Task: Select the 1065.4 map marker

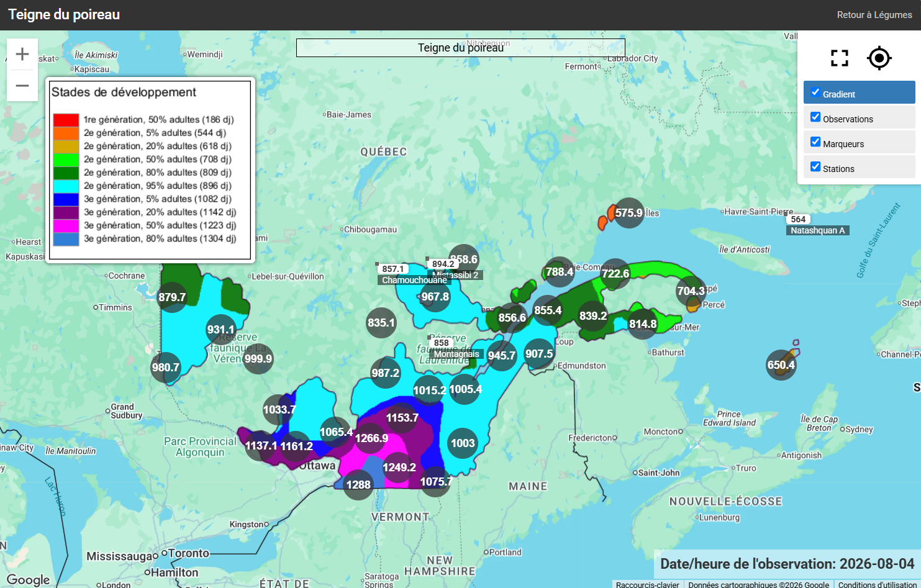Action: (x=336, y=432)
